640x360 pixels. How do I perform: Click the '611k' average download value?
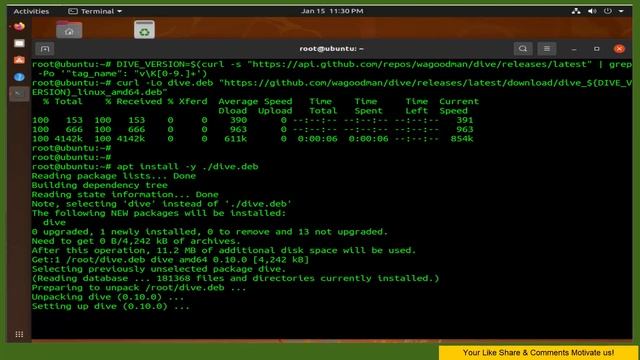[x=236, y=139]
